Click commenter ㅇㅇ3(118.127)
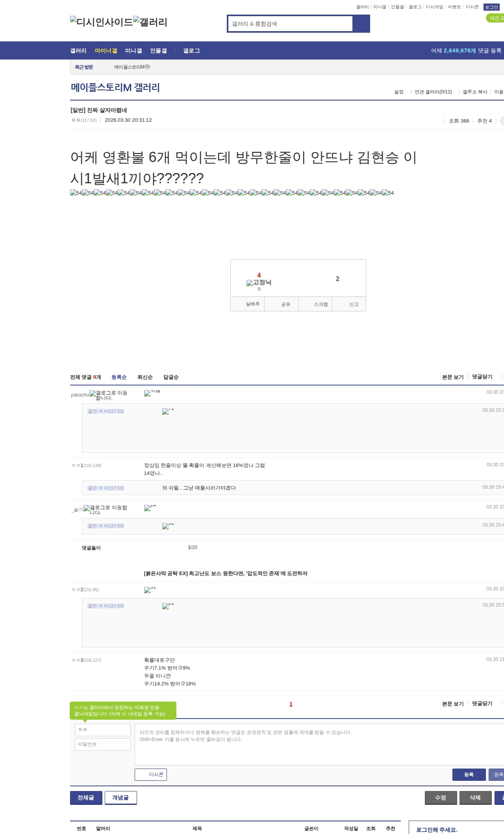Viewport: 504px width, 834px height. click(x=87, y=660)
